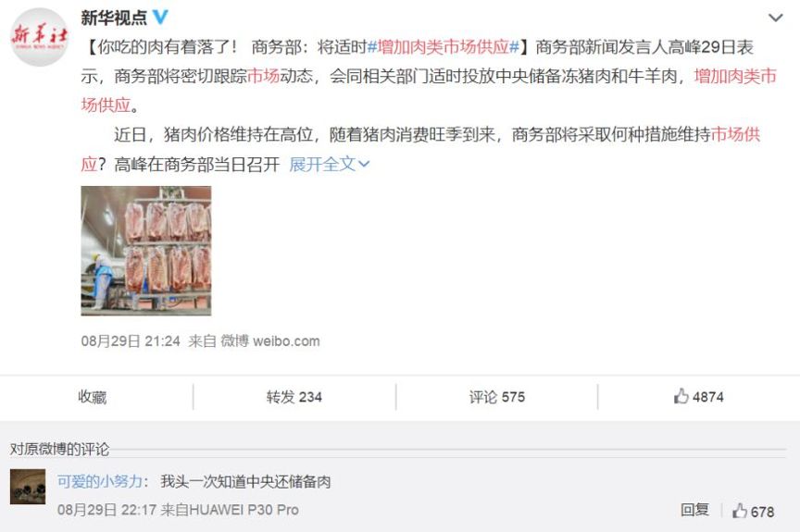Open hashtag #增加肉类市场供应#

444,47
